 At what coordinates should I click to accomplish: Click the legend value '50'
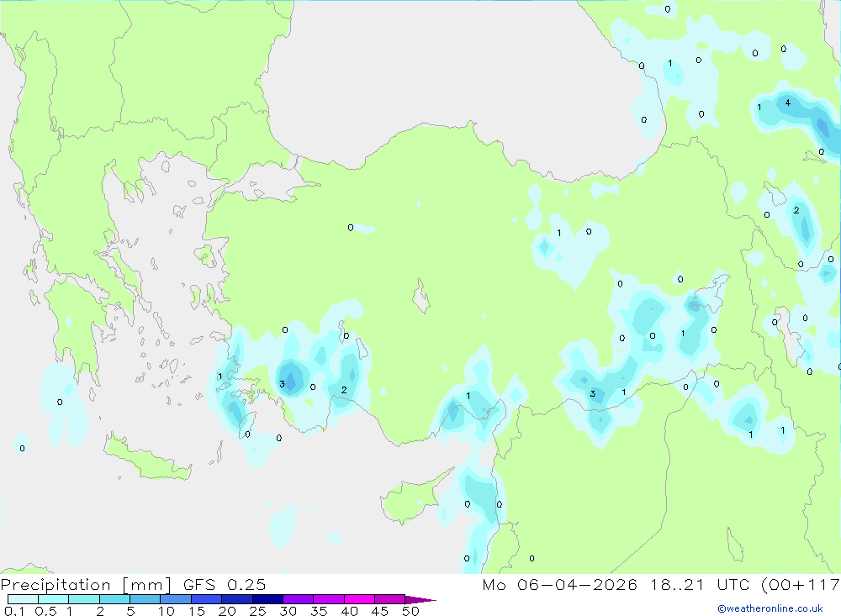click(x=411, y=611)
